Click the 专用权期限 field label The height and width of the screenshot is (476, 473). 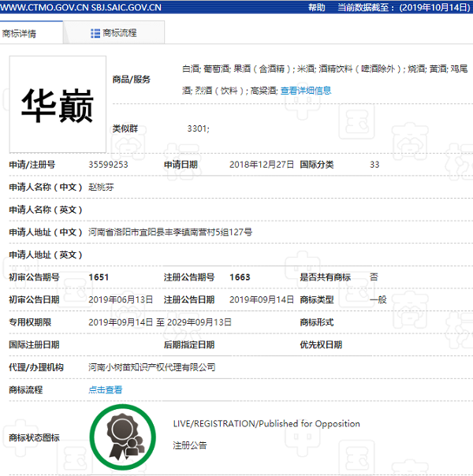(x=30, y=322)
